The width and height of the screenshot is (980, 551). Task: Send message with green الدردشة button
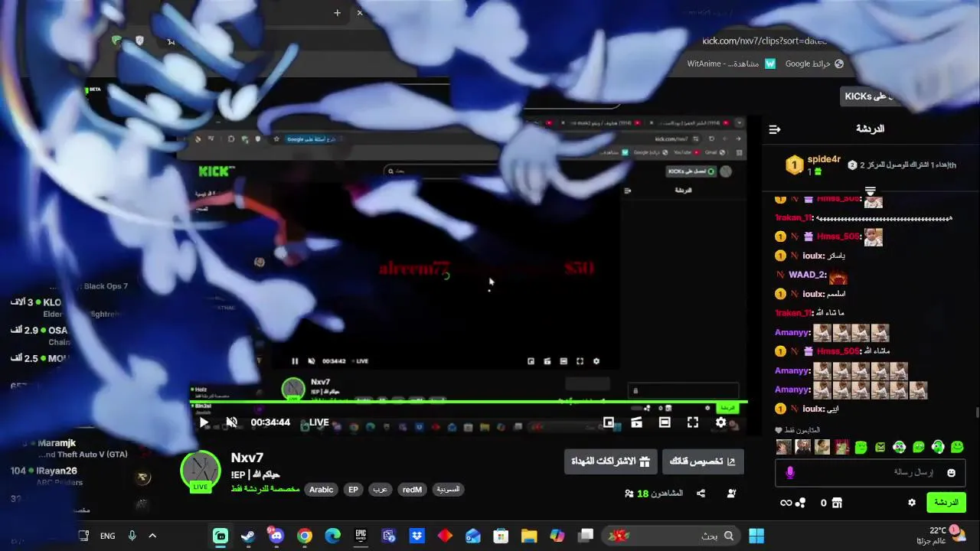point(946,503)
